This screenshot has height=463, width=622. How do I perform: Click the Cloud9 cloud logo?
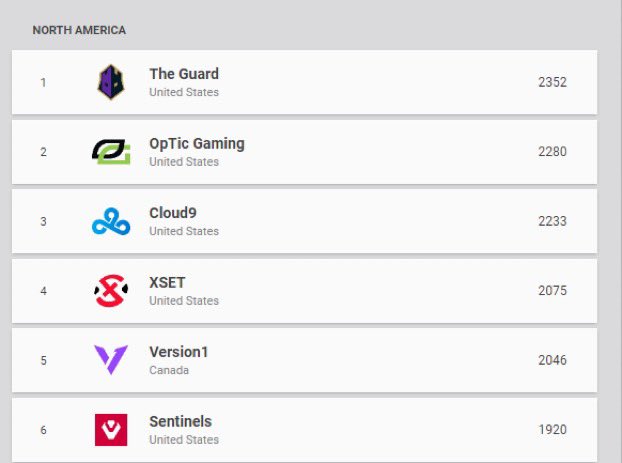point(111,221)
